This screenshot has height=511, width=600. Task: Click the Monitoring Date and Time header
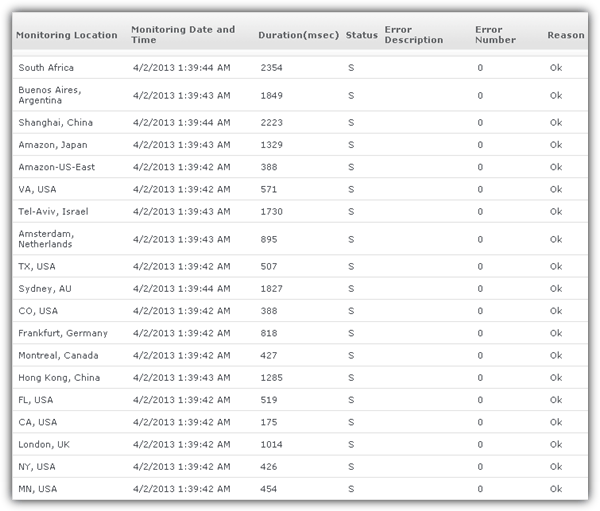coord(183,34)
